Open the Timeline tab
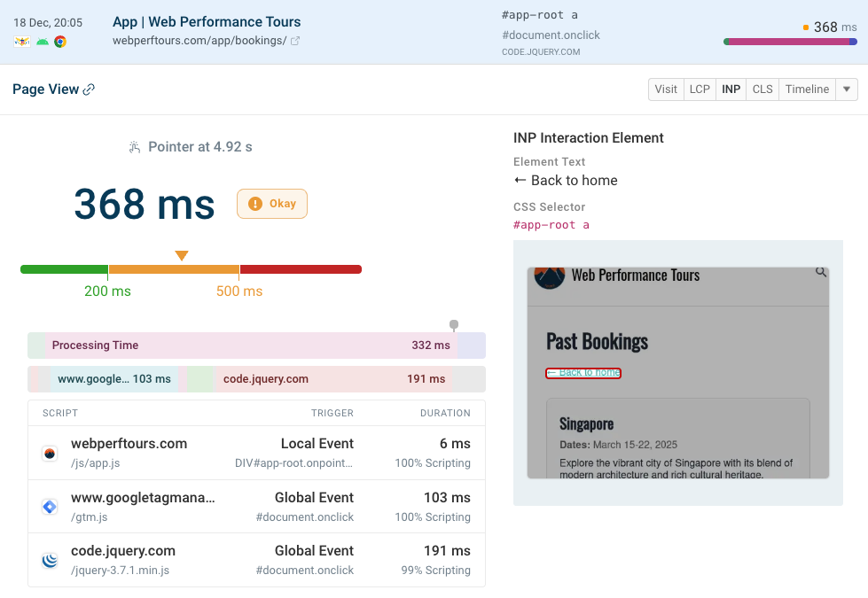The width and height of the screenshot is (868, 598). (x=807, y=89)
